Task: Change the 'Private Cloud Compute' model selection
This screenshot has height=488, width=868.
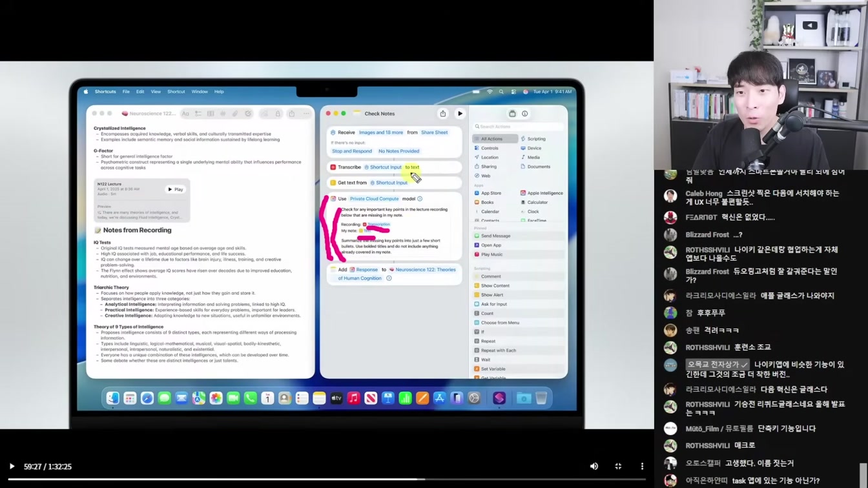Action: click(374, 199)
